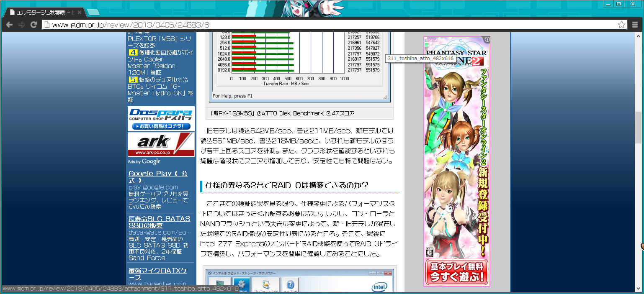Viewport: 644px width, 294px height.
Task: Click the 仕様の異なる2台でRAID 0 heading
Action: 287,185
